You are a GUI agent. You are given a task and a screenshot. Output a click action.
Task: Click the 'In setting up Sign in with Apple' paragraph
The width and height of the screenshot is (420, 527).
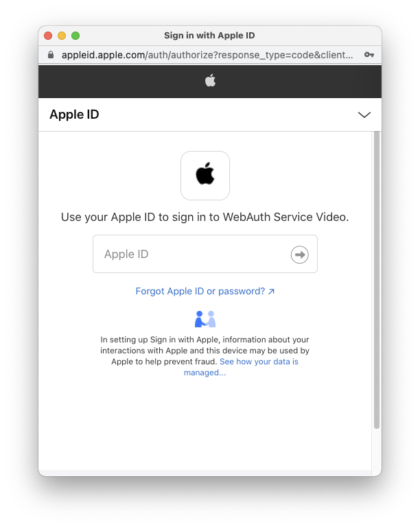point(205,356)
